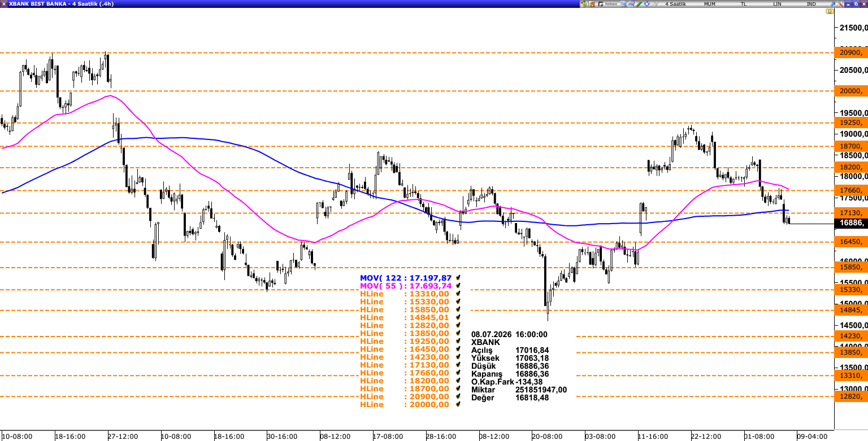Click the orange 20000 price axis label
This screenshot has width=868, height=441.
click(851, 91)
